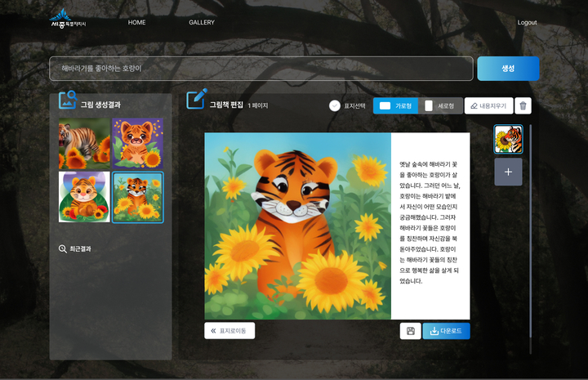Click the floppy disk save icon
This screenshot has height=380, width=588.
pos(410,331)
